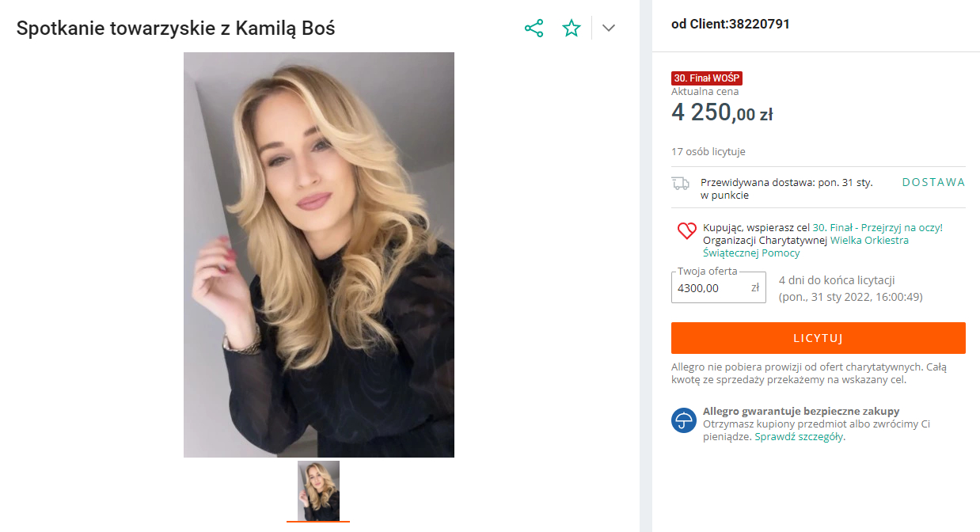Click the "Sprawdź szczegóły" link
This screenshot has height=532, width=980.
[799, 436]
